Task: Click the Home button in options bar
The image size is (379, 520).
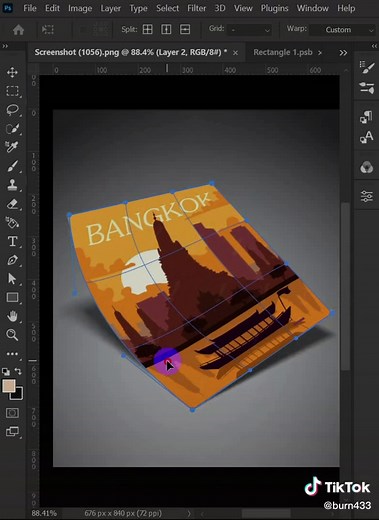Action: (x=18, y=30)
